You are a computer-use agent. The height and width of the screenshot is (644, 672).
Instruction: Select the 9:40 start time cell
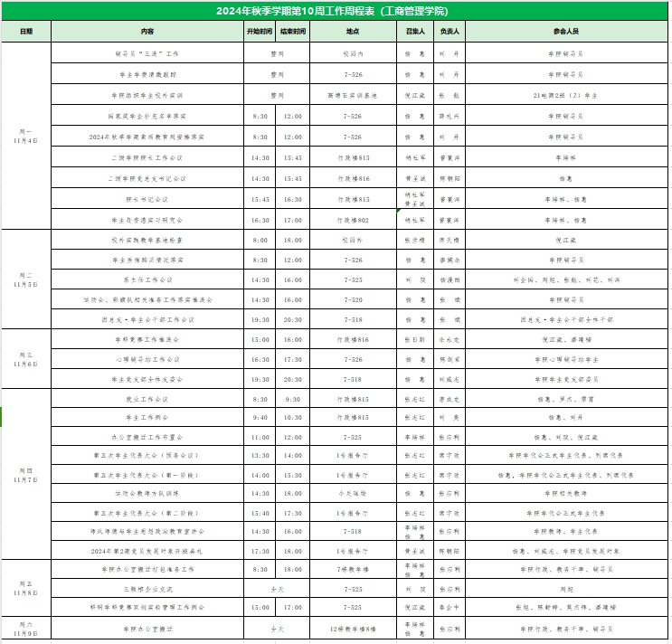(260, 417)
